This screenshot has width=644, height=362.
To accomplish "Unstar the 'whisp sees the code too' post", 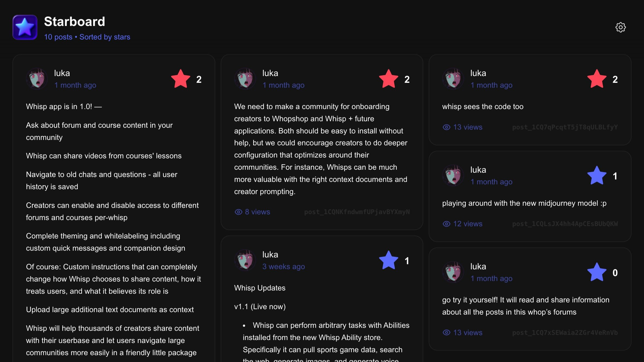I will click(597, 79).
